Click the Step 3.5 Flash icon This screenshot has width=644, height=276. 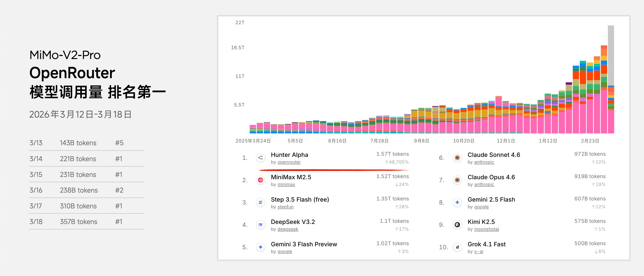pos(260,202)
